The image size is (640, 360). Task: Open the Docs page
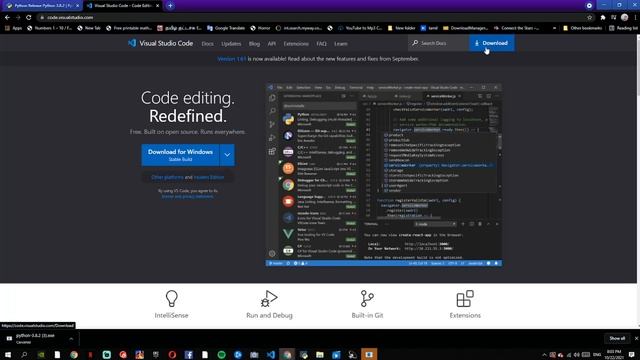[x=207, y=44]
